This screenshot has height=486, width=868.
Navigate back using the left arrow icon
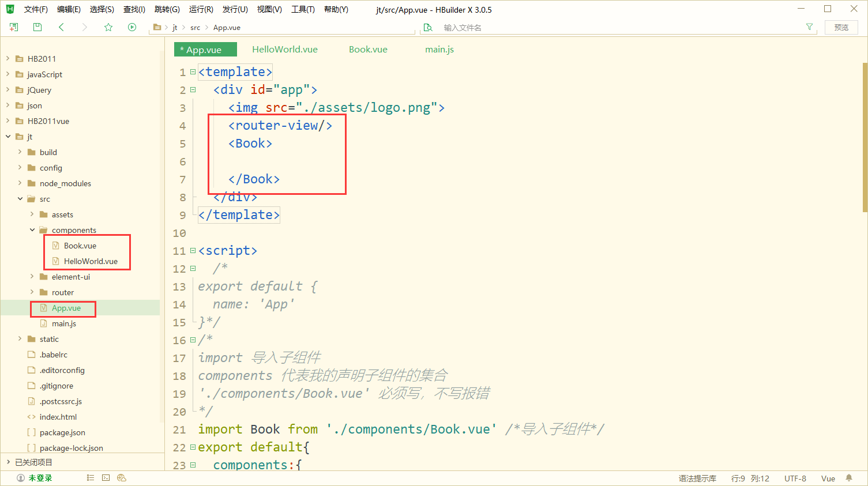pos(61,27)
